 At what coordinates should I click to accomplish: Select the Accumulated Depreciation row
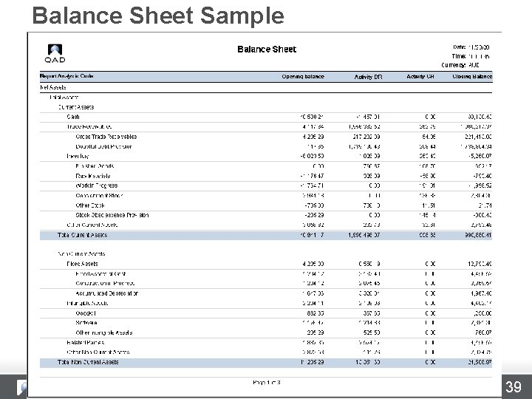click(x=266, y=293)
